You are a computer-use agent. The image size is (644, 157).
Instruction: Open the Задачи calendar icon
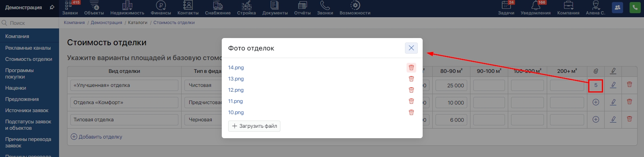pyautogui.click(x=506, y=8)
